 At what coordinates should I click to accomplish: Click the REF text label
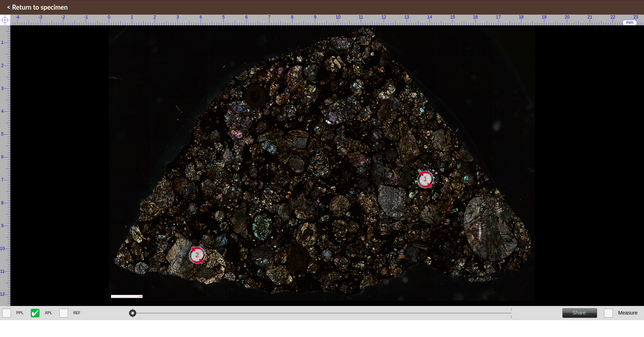coord(77,313)
